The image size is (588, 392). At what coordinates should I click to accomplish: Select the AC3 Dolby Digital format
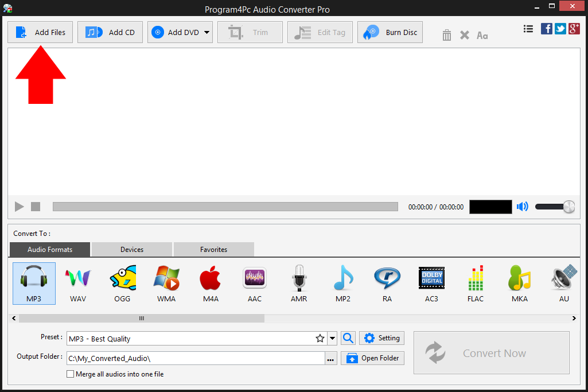[x=431, y=282]
